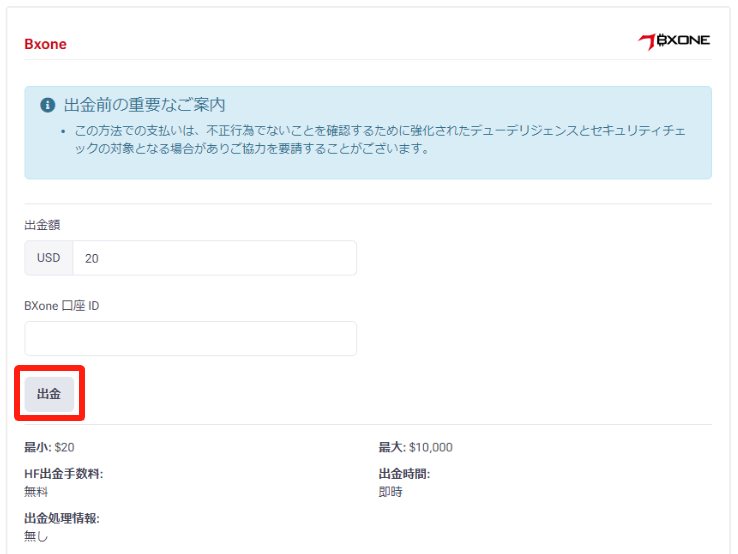Click the due diligence notice paragraph
The width and height of the screenshot is (738, 554).
(x=372, y=140)
